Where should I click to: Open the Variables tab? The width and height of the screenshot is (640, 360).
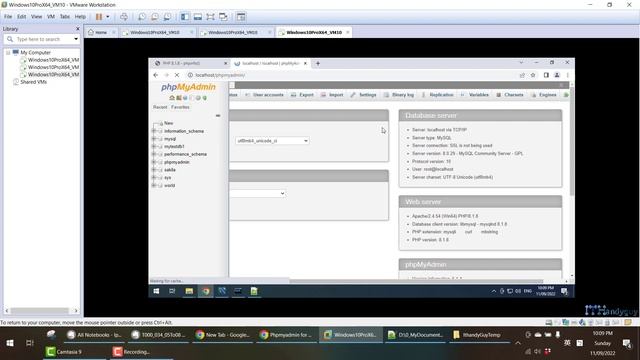pyautogui.click(x=475, y=95)
